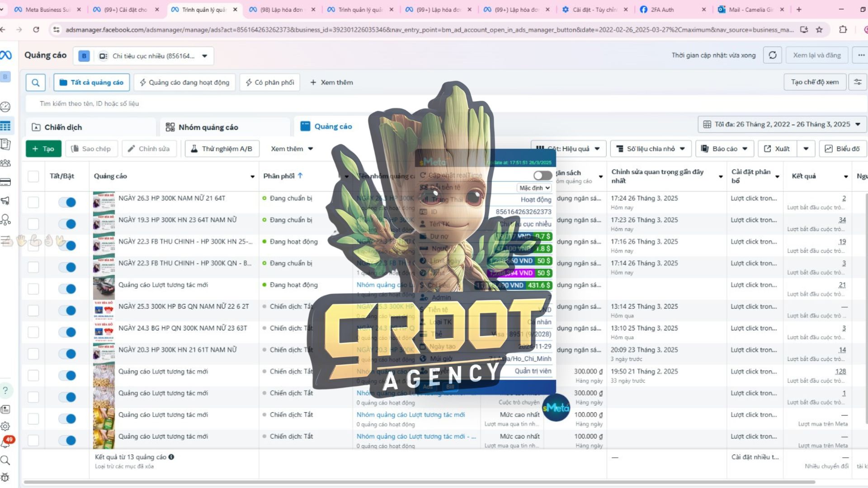Click the Xuất export button
The height and width of the screenshot is (488, 868).
coord(778,149)
